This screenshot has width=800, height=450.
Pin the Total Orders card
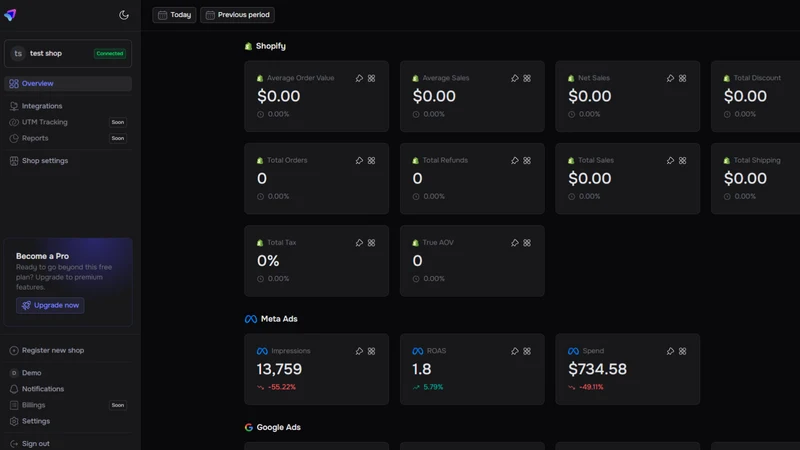[359, 160]
